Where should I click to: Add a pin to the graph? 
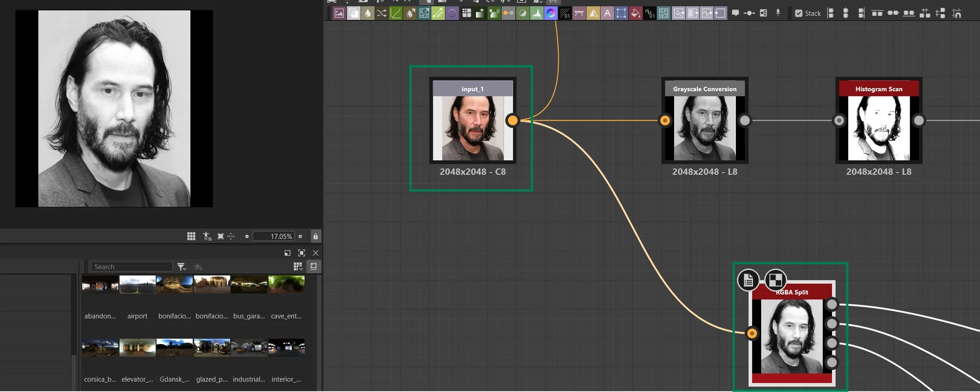click(778, 13)
